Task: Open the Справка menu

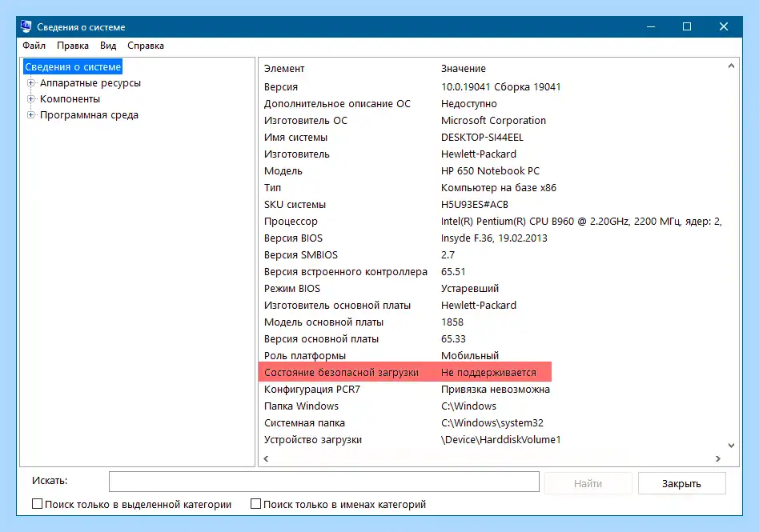Action: tap(146, 46)
